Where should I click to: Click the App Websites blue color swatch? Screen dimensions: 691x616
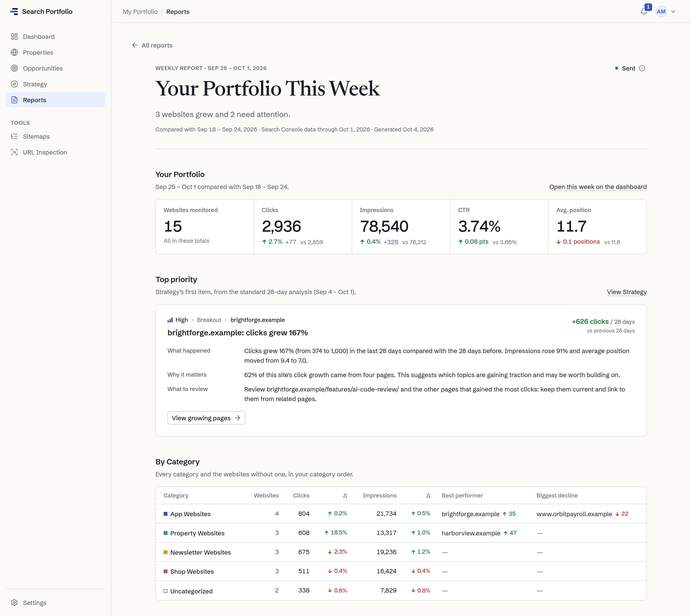(x=166, y=514)
